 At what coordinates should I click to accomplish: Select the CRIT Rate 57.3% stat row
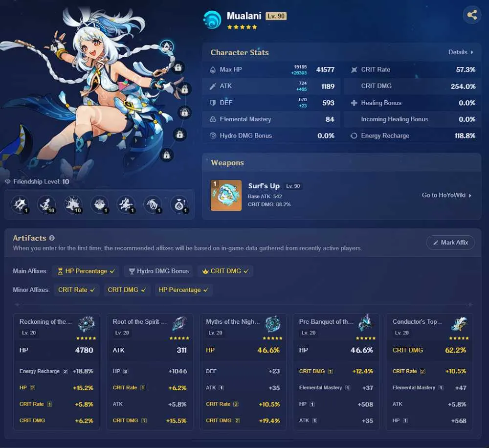pyautogui.click(x=412, y=69)
